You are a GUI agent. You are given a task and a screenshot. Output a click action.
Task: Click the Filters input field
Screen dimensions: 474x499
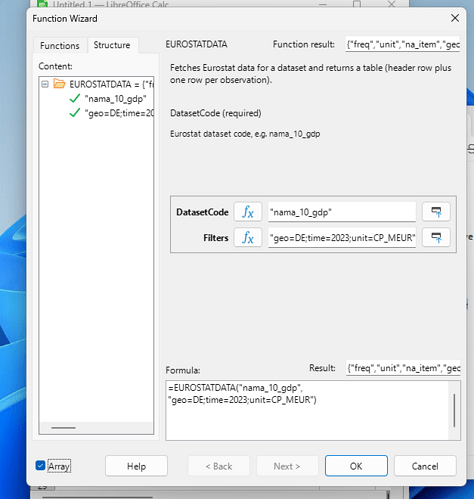342,238
